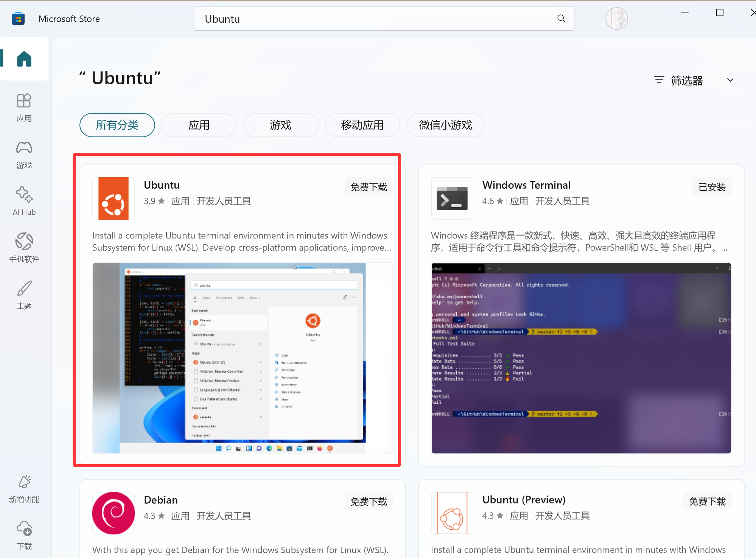The width and height of the screenshot is (756, 558).
Task: Open the Windows Terminal title link
Action: click(x=526, y=185)
